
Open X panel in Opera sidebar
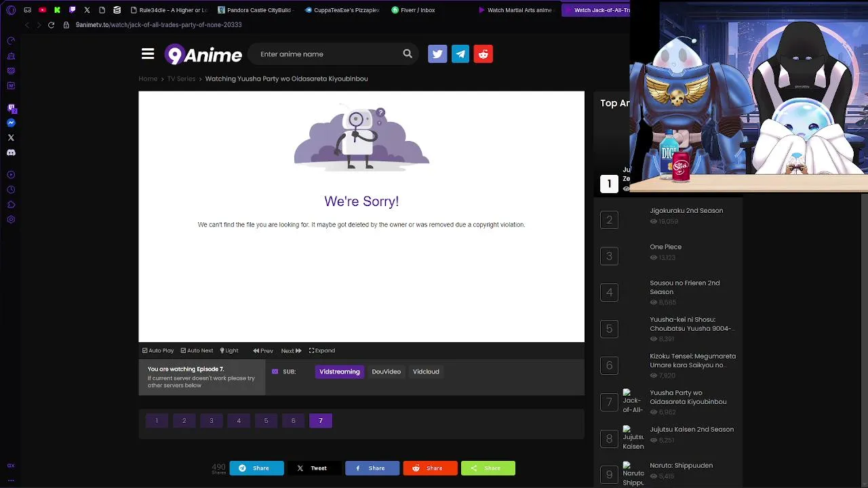(11, 138)
